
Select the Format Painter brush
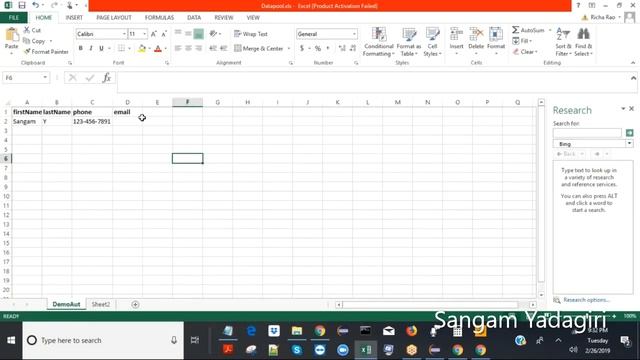pyautogui.click(x=27, y=51)
